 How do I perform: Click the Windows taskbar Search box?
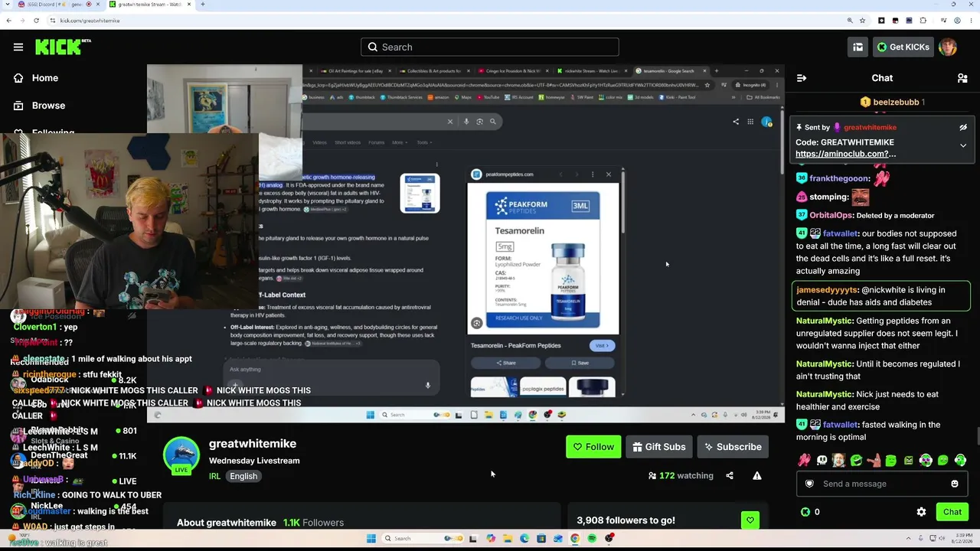(421, 539)
